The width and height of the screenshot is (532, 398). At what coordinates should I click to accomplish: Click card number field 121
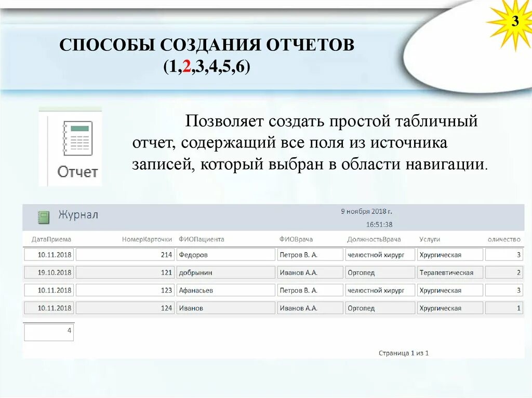tap(125, 272)
